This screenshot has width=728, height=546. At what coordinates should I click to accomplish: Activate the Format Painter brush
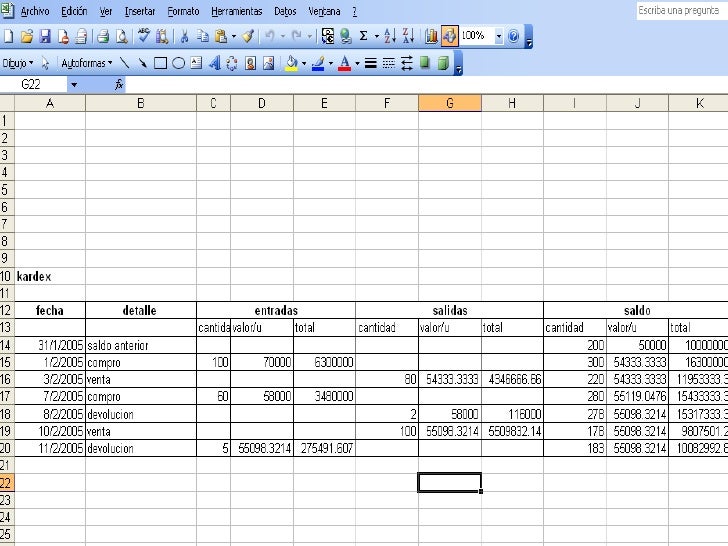(x=248, y=36)
